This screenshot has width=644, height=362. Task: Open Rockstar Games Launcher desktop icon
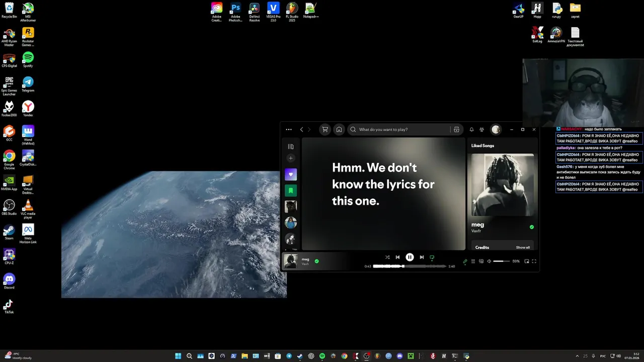(x=28, y=37)
